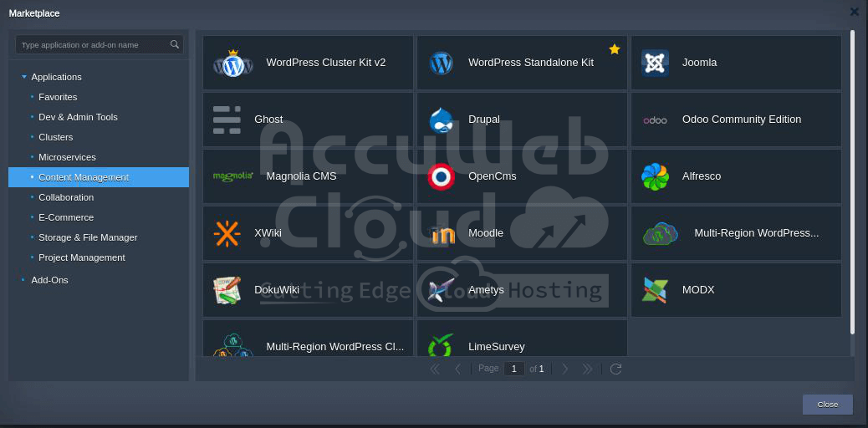Click the XWiki logo icon
The height and width of the screenshot is (428, 868).
point(227,233)
